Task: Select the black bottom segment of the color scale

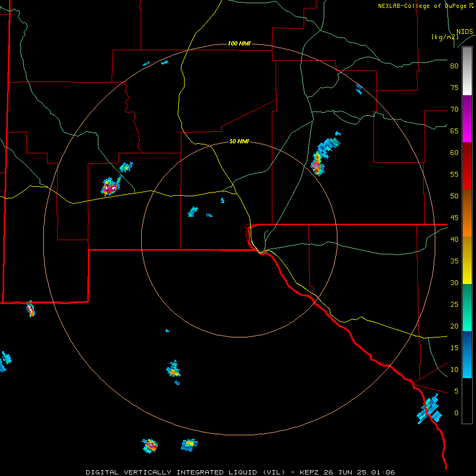Action: [x=467, y=401]
